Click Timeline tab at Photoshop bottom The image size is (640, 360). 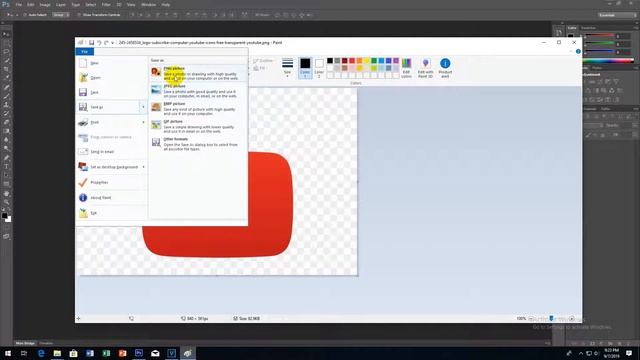46,343
